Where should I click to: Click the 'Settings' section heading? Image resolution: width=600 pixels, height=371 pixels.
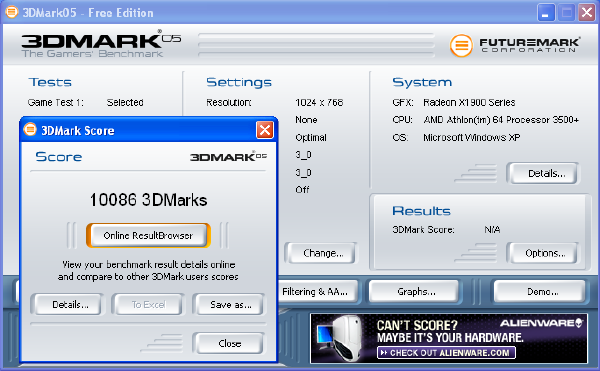coord(239,82)
